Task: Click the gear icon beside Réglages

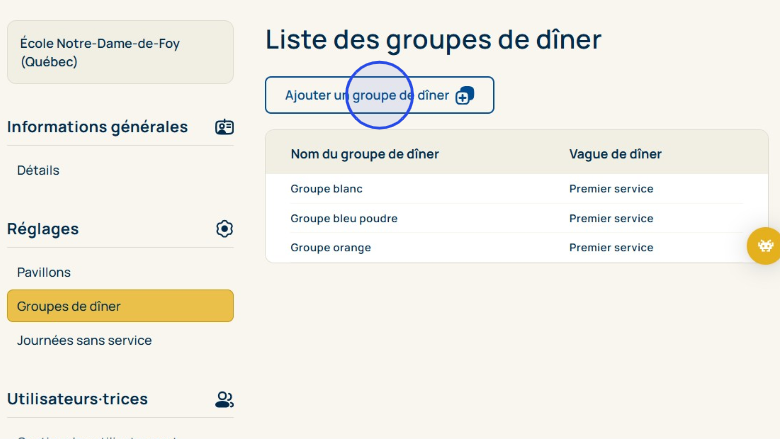Action: click(x=224, y=229)
